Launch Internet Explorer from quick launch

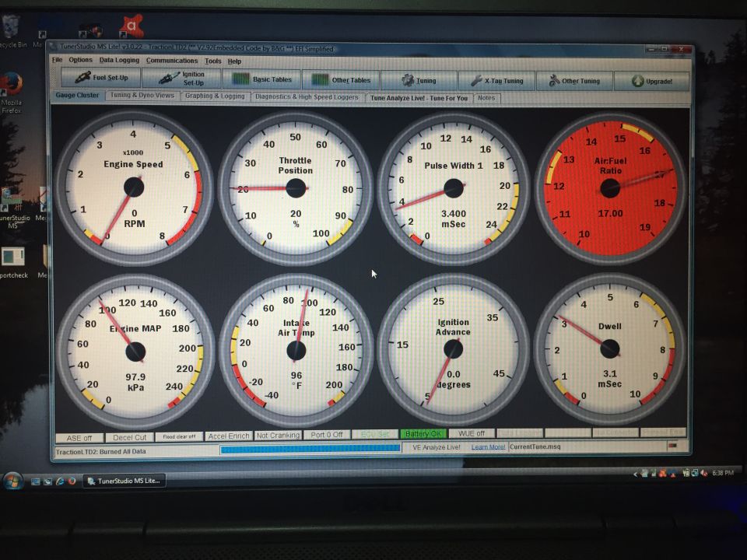pyautogui.click(x=60, y=481)
